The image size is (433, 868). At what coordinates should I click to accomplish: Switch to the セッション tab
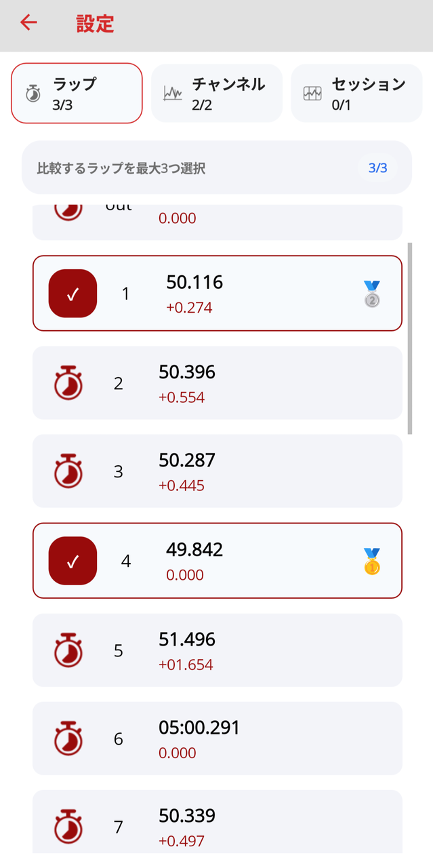click(356, 93)
